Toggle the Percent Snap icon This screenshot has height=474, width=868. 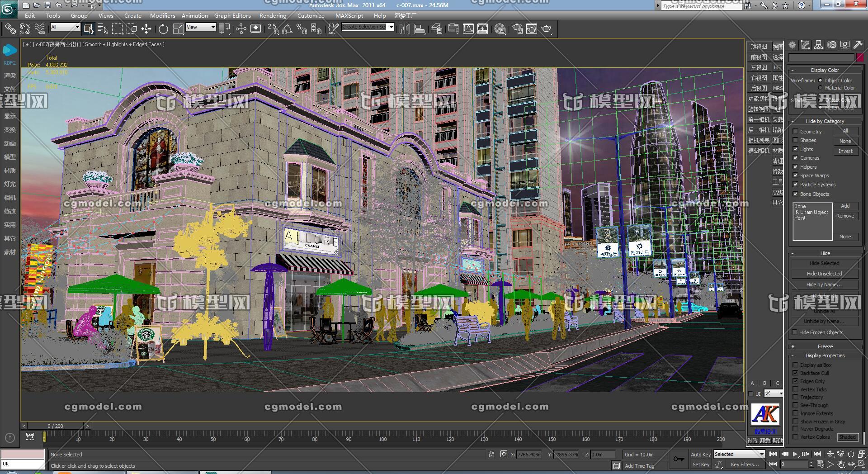302,29
